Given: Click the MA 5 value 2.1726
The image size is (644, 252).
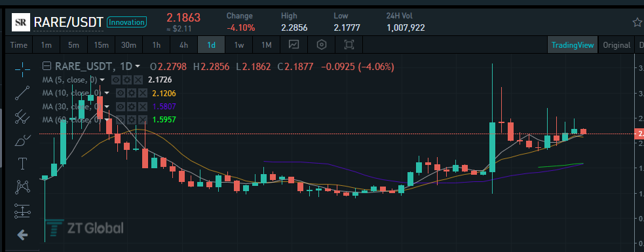Looking at the screenshot, I should click(160, 80).
